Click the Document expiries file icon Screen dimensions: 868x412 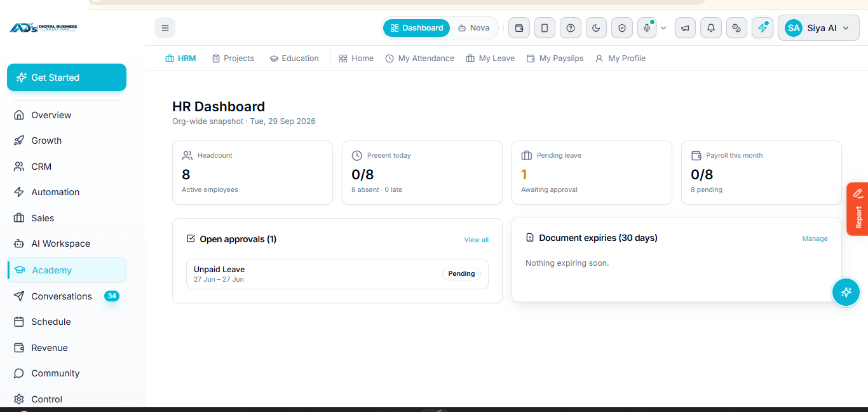530,238
